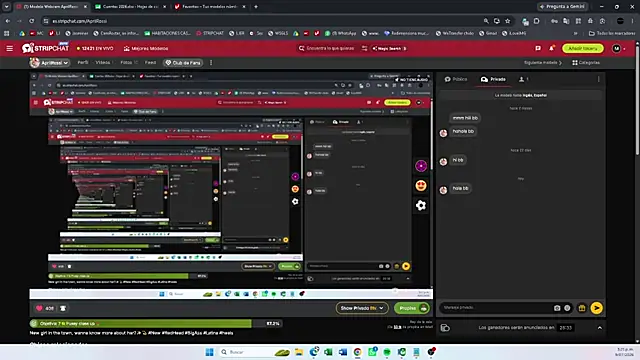640x360 pixels.
Task: Join the Club de Fans button
Action: 183,63
